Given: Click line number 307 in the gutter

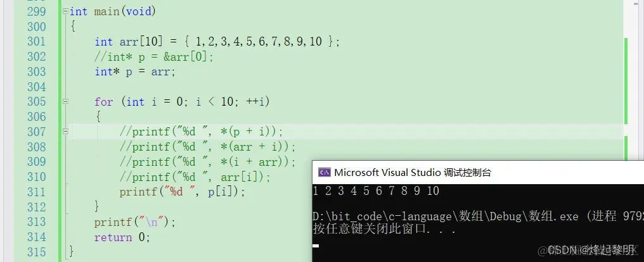Looking at the screenshot, I should pos(36,131).
